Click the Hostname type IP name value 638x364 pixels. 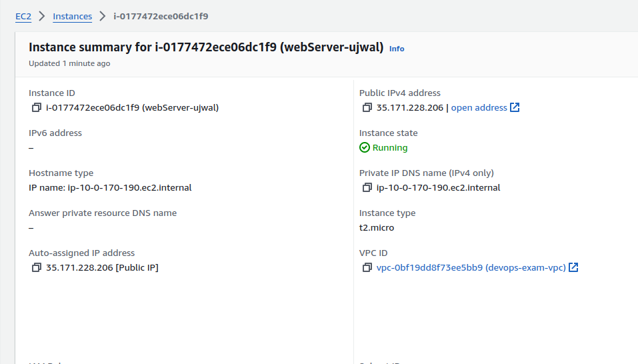(110, 187)
